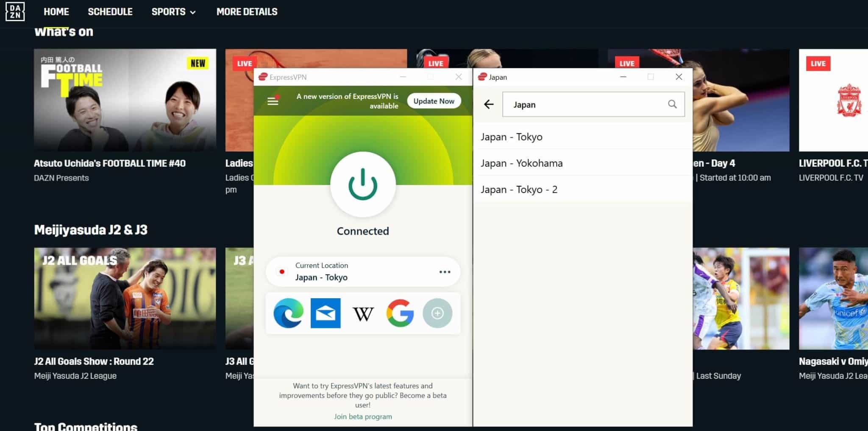Screen dimensions: 868x431
Task: Follow the Join beta program link
Action: click(x=363, y=417)
